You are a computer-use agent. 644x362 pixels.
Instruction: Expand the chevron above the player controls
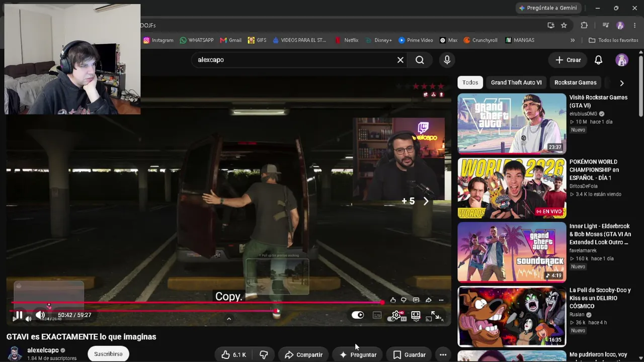(229, 319)
